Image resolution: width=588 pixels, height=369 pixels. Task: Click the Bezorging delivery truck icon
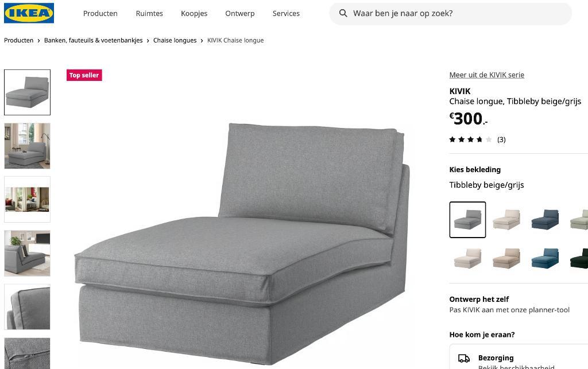point(464,359)
